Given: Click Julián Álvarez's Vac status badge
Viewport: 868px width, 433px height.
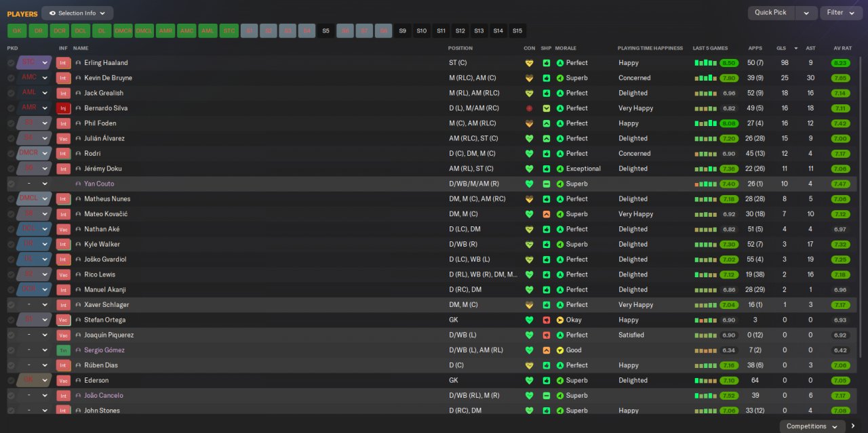Looking at the screenshot, I should (x=64, y=138).
